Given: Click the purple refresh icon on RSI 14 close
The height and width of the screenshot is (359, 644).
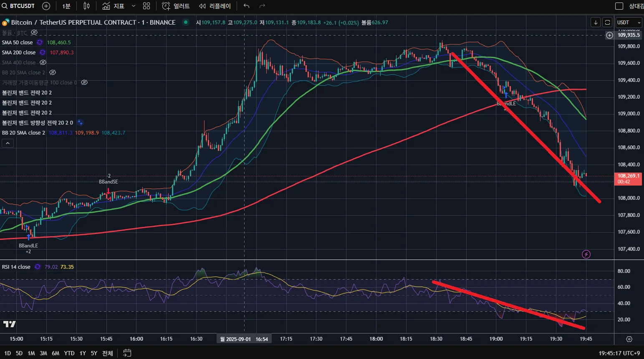Looking at the screenshot, I should tap(38, 267).
